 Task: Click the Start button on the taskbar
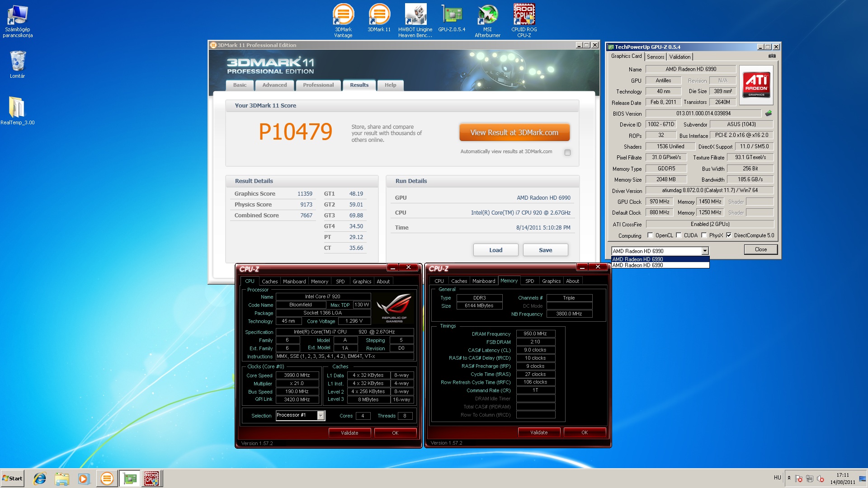pyautogui.click(x=13, y=479)
